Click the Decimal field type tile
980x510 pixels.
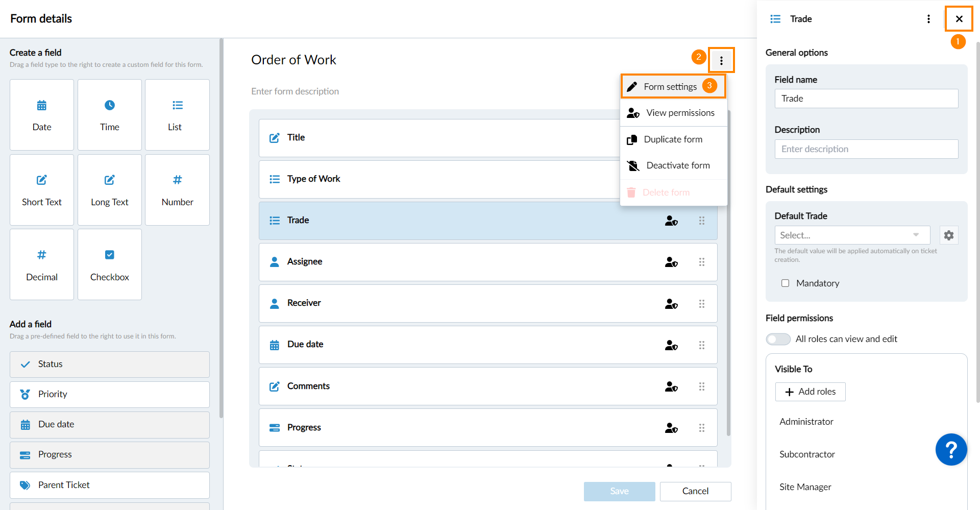click(x=42, y=264)
